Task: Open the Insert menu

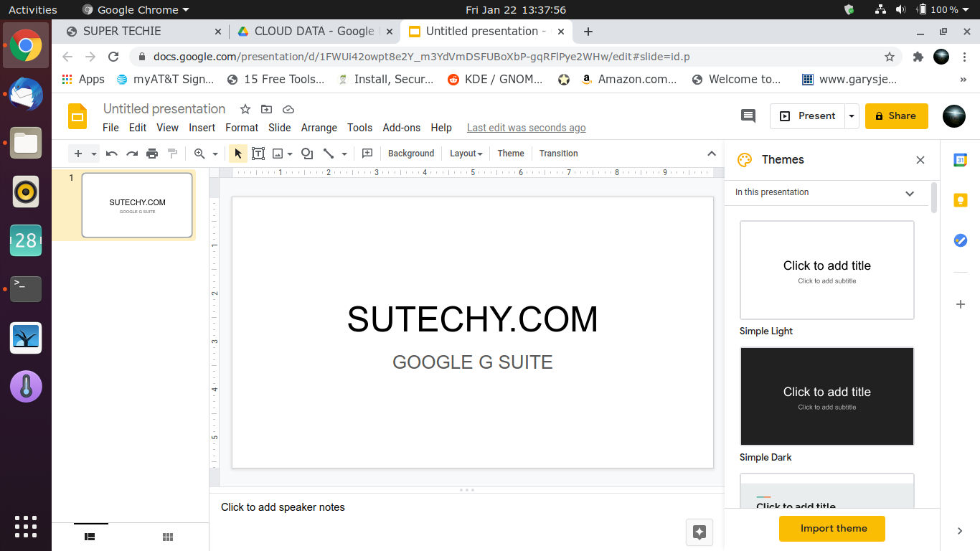Action: pyautogui.click(x=202, y=128)
